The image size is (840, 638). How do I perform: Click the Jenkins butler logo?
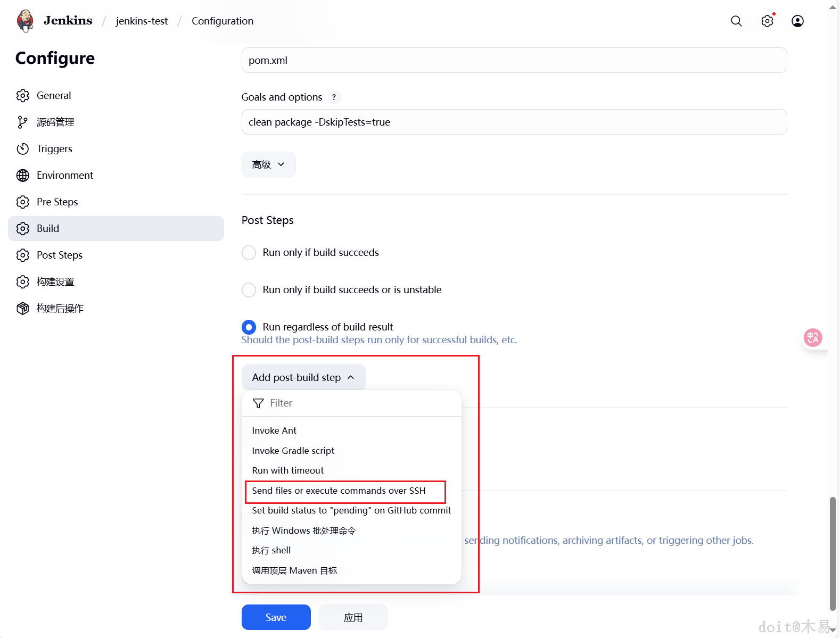point(25,21)
